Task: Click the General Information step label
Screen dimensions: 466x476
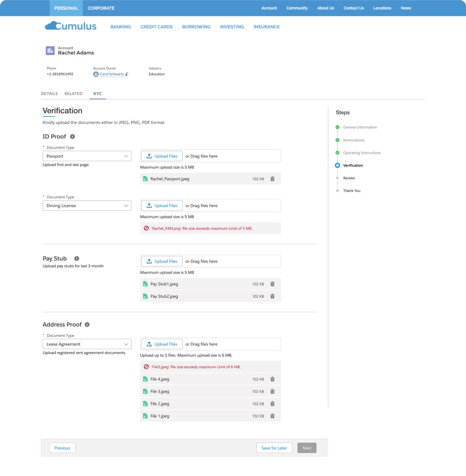Action: click(360, 127)
